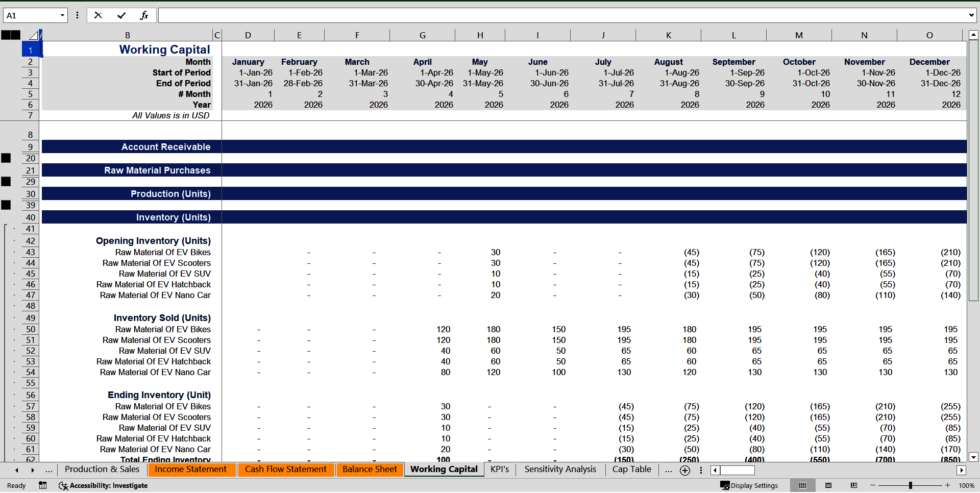Open the Production & Sales sheet tab
Screen dimensions: 980x493
pyautogui.click(x=102, y=470)
